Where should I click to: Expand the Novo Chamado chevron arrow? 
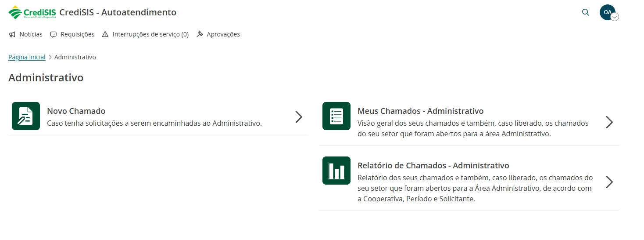coord(299,116)
